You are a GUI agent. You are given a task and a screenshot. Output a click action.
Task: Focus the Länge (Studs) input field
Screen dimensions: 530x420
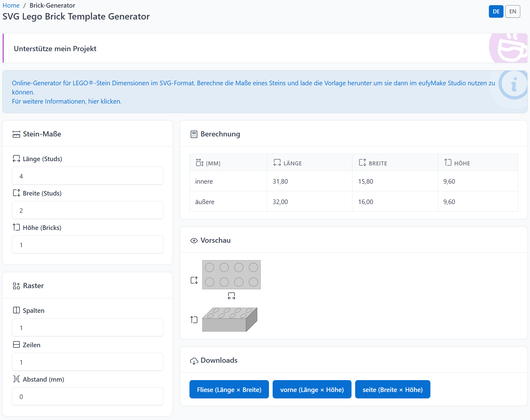click(x=87, y=176)
